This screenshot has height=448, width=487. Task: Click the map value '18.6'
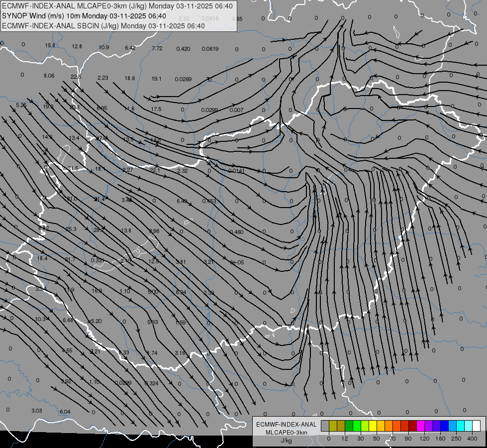[129, 78]
